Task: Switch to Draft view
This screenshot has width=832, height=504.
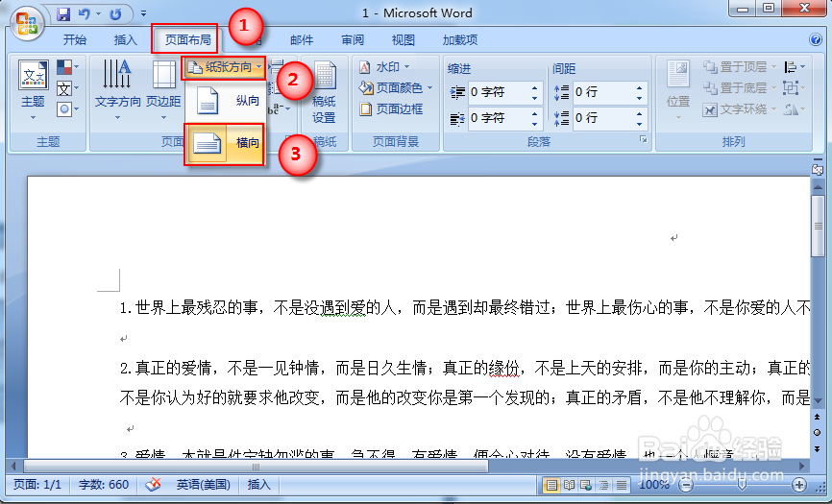Action: point(621,485)
